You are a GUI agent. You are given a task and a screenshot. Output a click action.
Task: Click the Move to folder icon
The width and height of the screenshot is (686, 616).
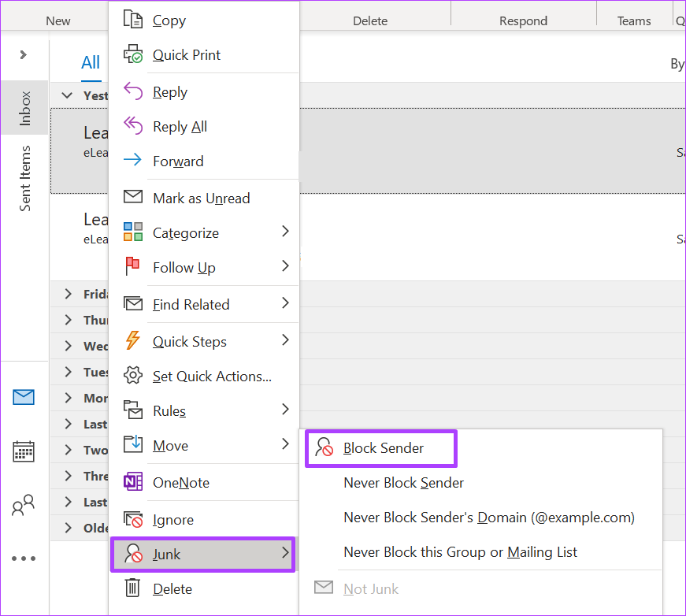point(132,444)
